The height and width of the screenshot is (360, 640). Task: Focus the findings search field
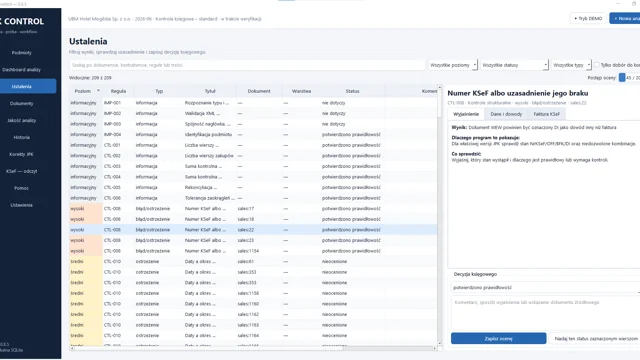pyautogui.click(x=247, y=65)
